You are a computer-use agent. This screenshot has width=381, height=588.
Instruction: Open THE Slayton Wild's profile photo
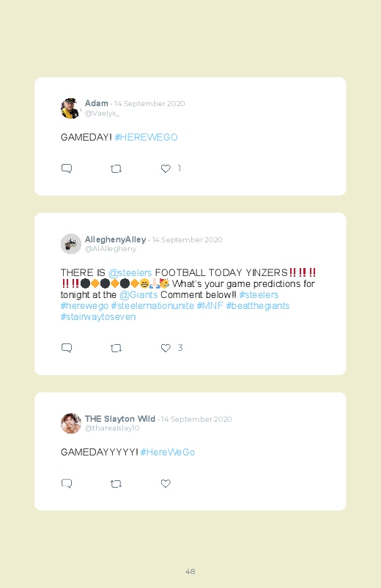click(x=70, y=423)
